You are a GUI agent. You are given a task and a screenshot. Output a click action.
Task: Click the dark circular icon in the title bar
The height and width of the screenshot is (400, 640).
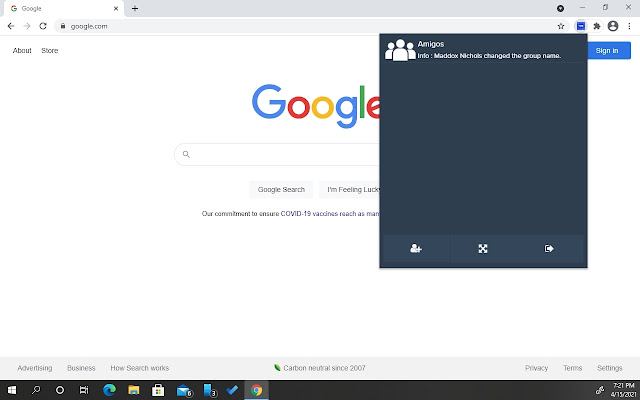[x=560, y=8]
